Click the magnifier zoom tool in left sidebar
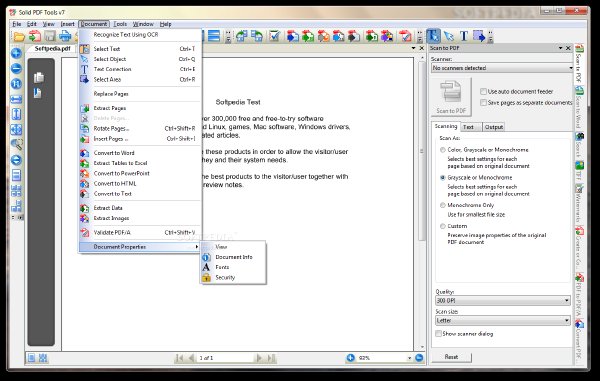Viewport: 600px width, 381px height. pos(16,145)
